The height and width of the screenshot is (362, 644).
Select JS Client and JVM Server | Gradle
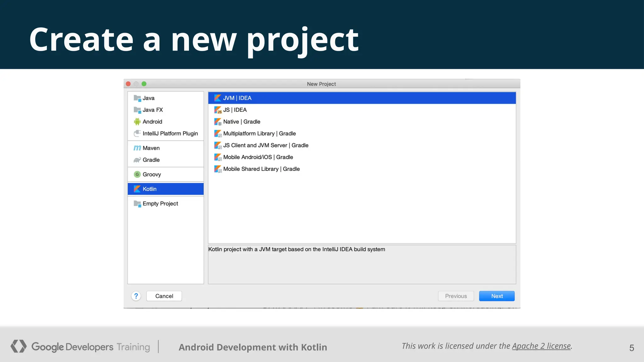362,145
